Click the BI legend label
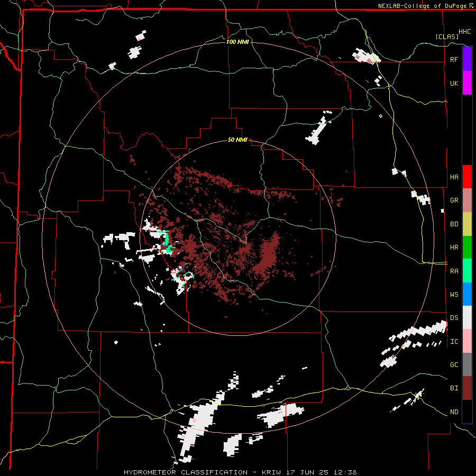 tap(454, 388)
